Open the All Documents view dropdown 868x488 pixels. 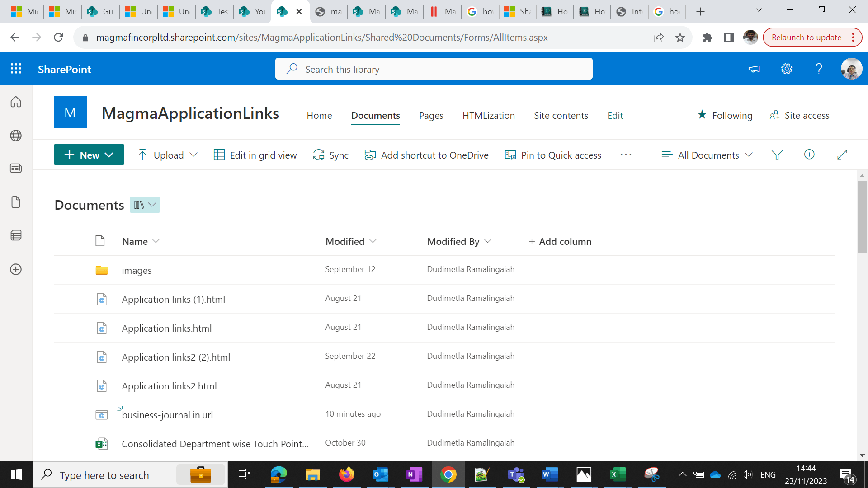click(707, 155)
